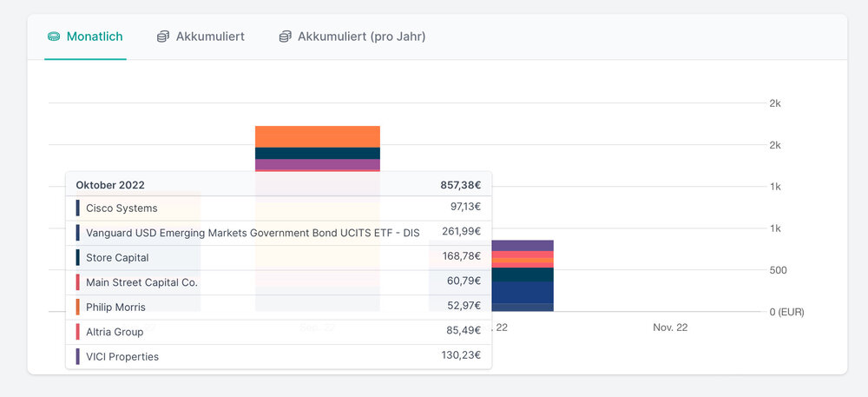The width and height of the screenshot is (868, 397).
Task: Click the orange Philip Morris color marker
Action: 78,308
